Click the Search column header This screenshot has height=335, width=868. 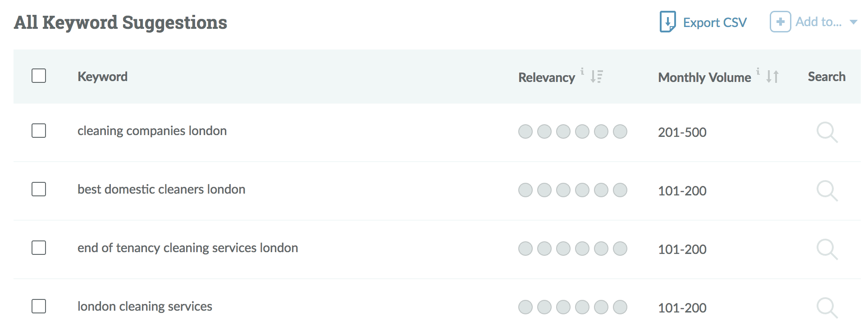tap(826, 77)
